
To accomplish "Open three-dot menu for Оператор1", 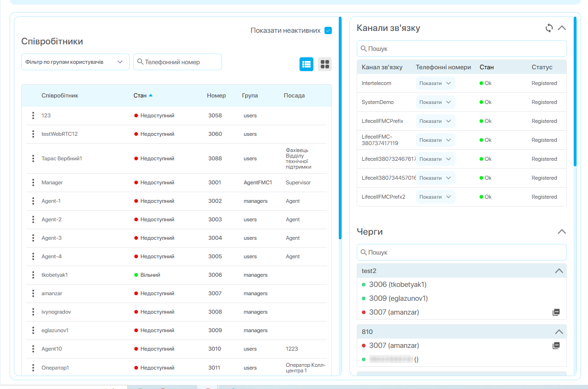I will (33, 368).
